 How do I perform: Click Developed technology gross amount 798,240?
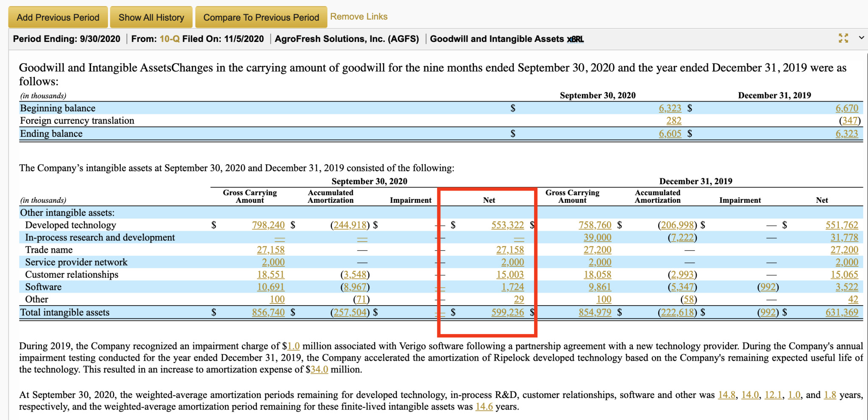coord(268,225)
